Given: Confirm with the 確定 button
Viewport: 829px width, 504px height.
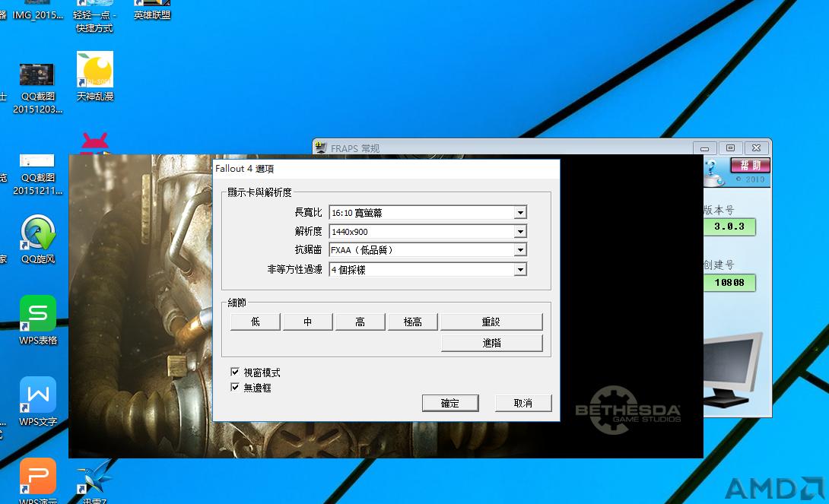Looking at the screenshot, I should [x=450, y=403].
